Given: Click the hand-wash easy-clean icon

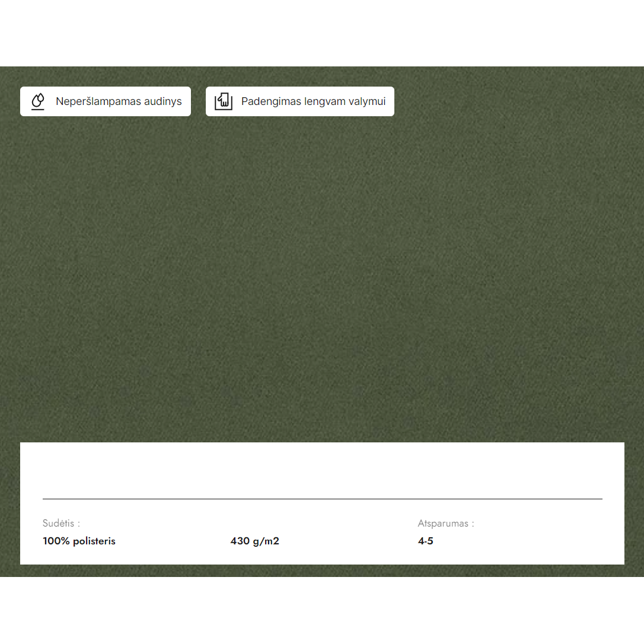Looking at the screenshot, I should [224, 101].
